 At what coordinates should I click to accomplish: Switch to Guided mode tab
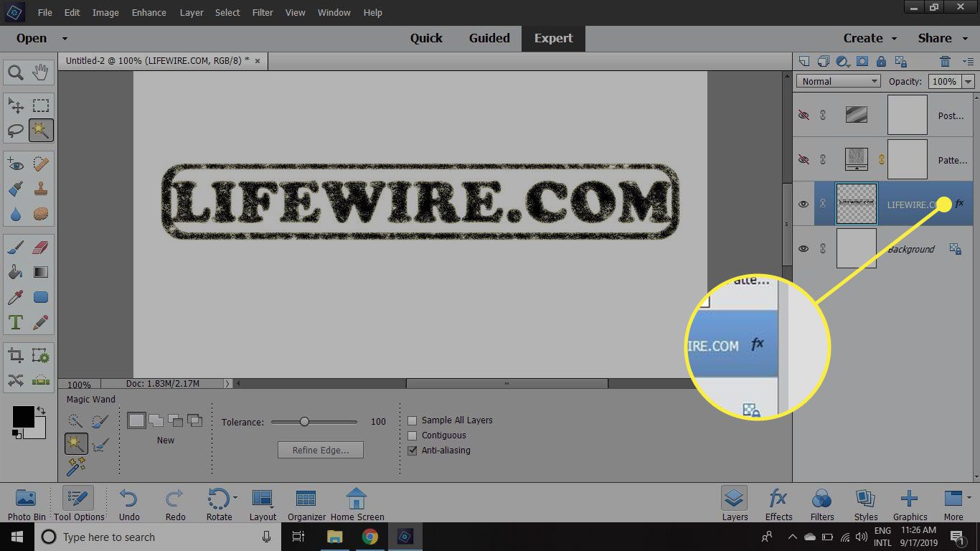(489, 39)
